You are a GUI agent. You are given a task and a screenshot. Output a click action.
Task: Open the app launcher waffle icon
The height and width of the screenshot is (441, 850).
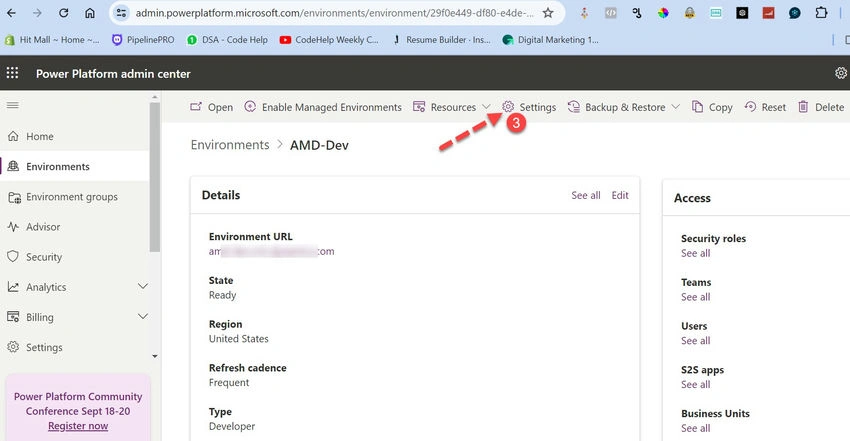(12, 73)
